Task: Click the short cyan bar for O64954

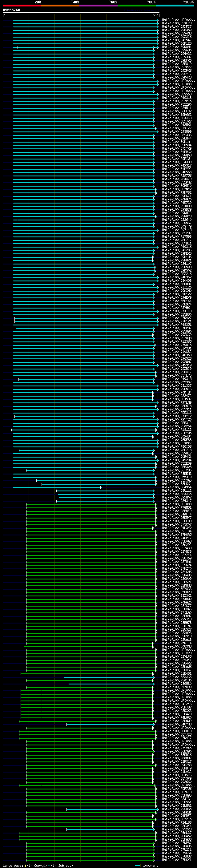Action: point(57,487)
